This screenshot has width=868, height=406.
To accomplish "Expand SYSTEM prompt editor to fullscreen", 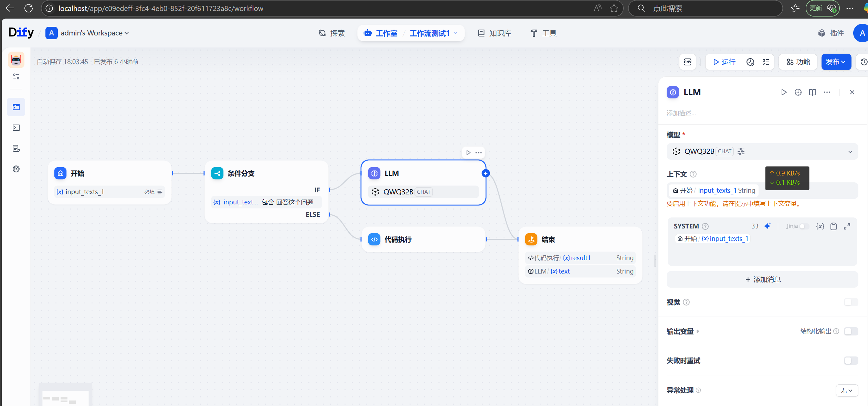I will tap(847, 226).
